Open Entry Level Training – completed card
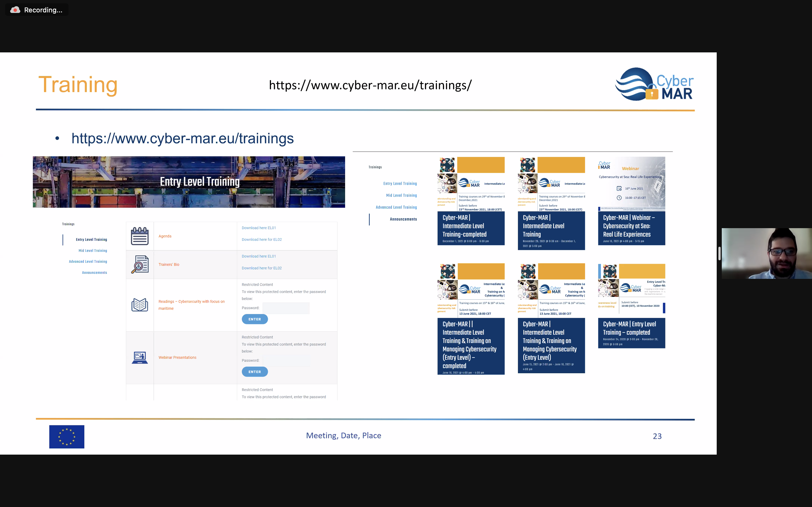The height and width of the screenshot is (507, 812). coord(631,306)
